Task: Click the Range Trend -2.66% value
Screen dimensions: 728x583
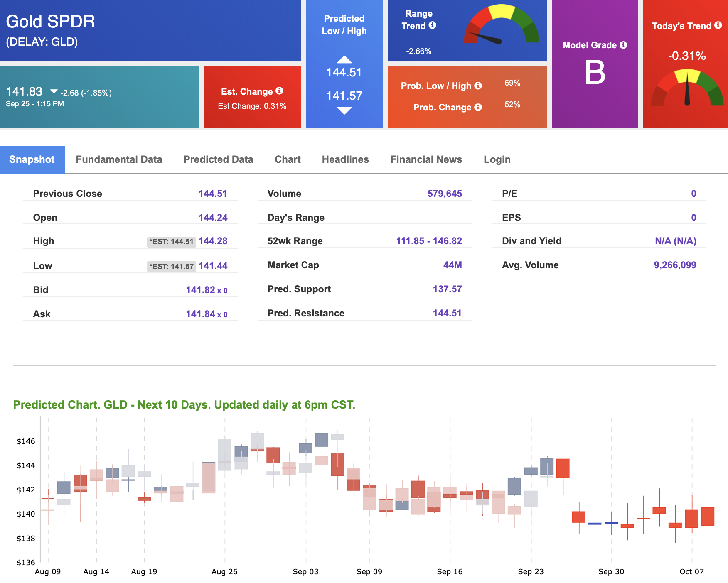Action: [x=418, y=51]
